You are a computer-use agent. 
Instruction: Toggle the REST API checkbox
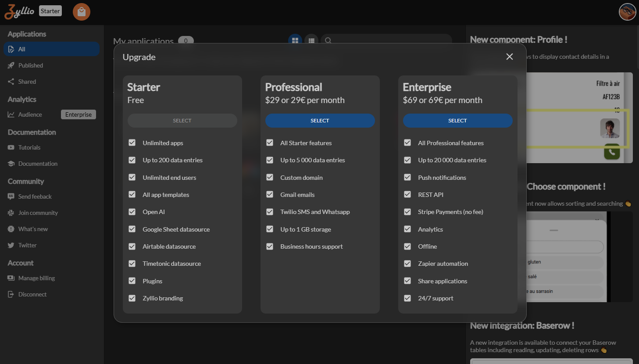(x=407, y=195)
